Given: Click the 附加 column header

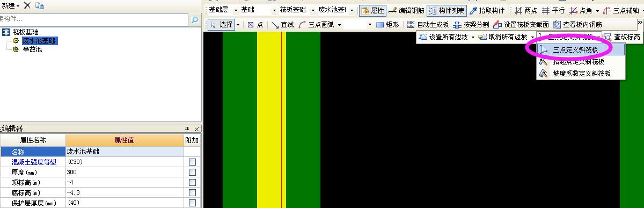Looking at the screenshot, I should 192,140.
